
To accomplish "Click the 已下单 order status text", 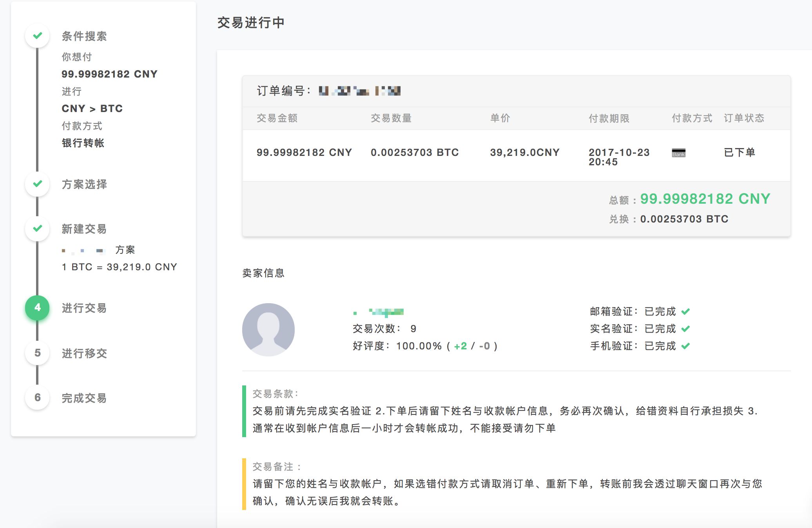I will (x=739, y=152).
